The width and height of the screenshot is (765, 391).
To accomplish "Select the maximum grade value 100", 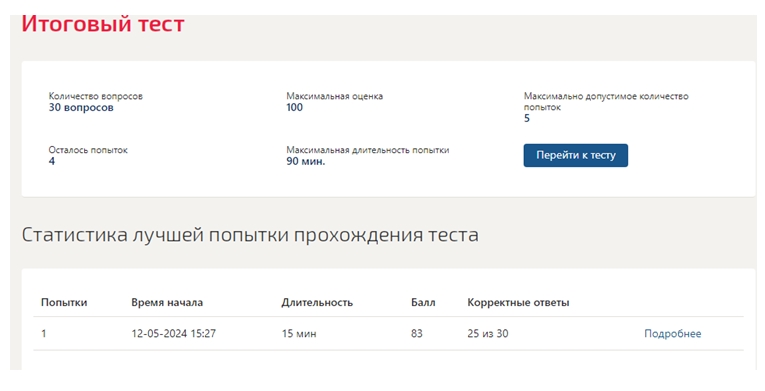I will 295,108.
